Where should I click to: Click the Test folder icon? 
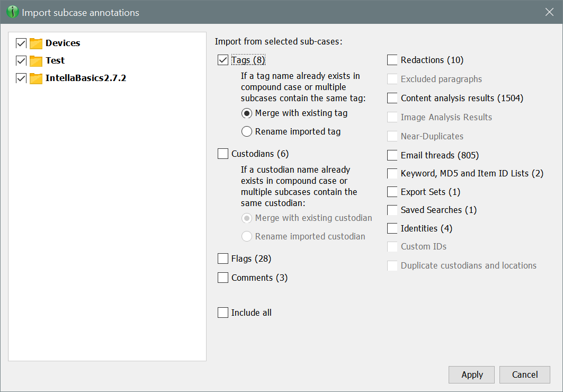[x=36, y=61]
